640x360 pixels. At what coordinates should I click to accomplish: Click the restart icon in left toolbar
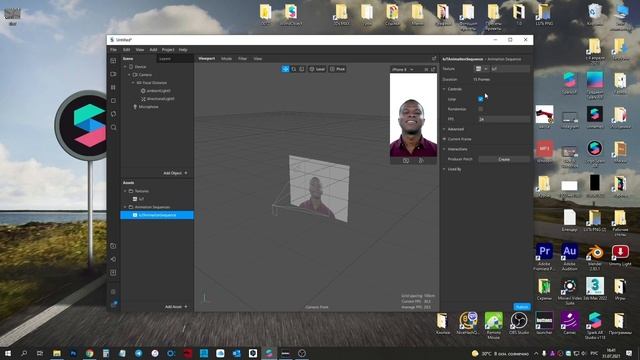[x=113, y=114]
